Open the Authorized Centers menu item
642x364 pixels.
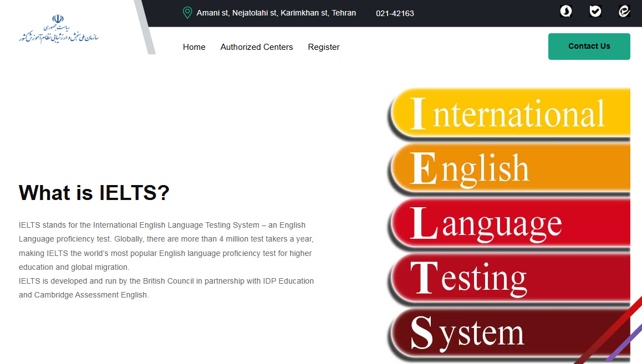point(257,47)
